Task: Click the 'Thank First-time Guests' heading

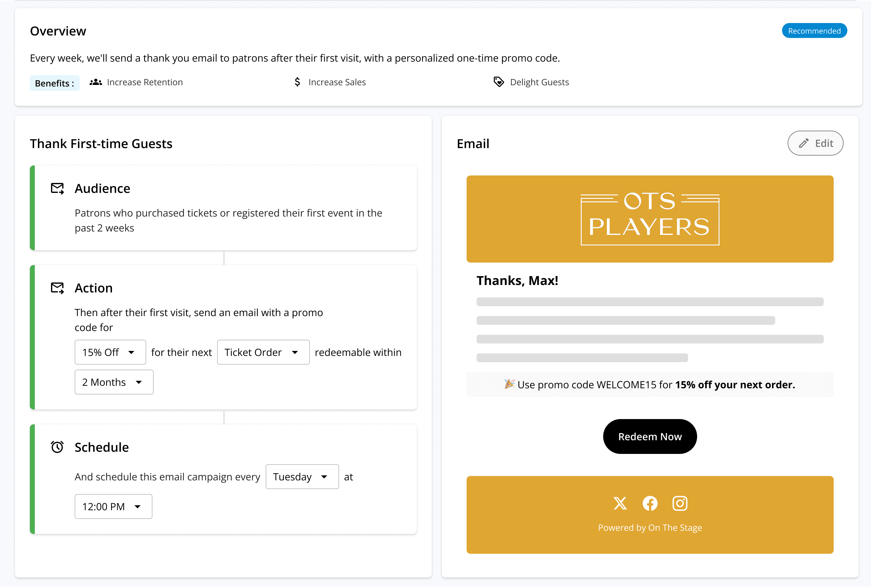Action: tap(101, 143)
